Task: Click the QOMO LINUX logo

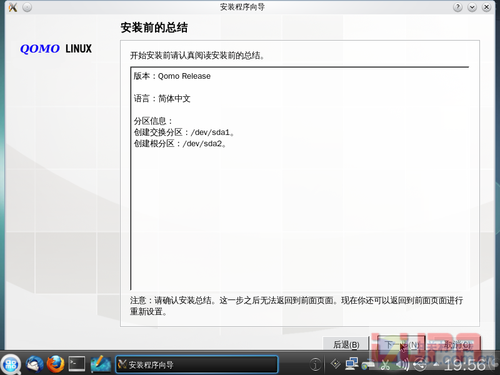Action: point(56,49)
